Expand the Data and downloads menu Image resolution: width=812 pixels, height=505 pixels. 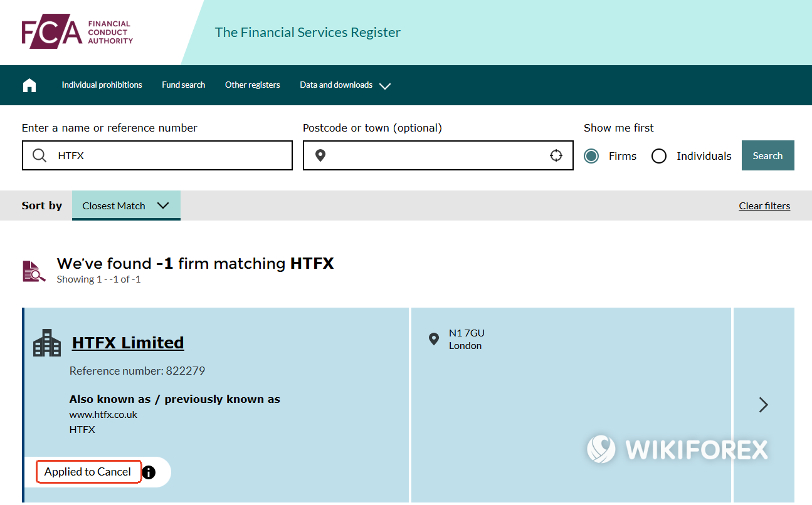(345, 85)
